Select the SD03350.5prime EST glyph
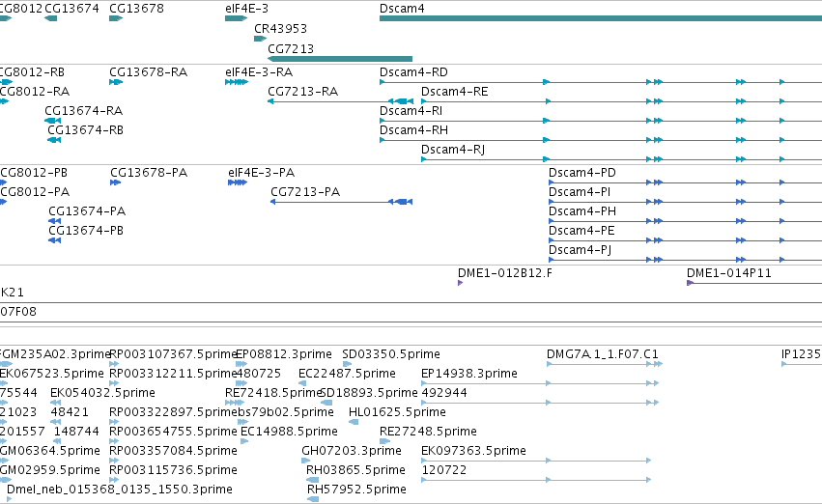The image size is (822, 504). (347, 364)
